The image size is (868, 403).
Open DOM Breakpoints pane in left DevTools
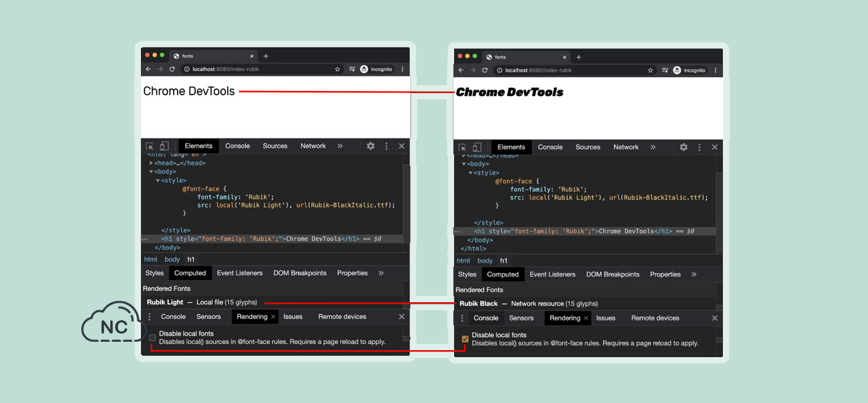click(300, 273)
